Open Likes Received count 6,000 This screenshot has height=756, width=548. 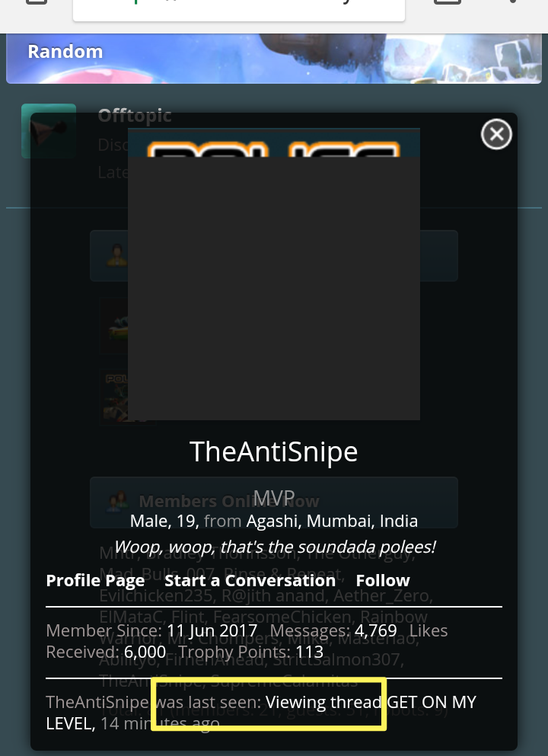click(x=145, y=652)
